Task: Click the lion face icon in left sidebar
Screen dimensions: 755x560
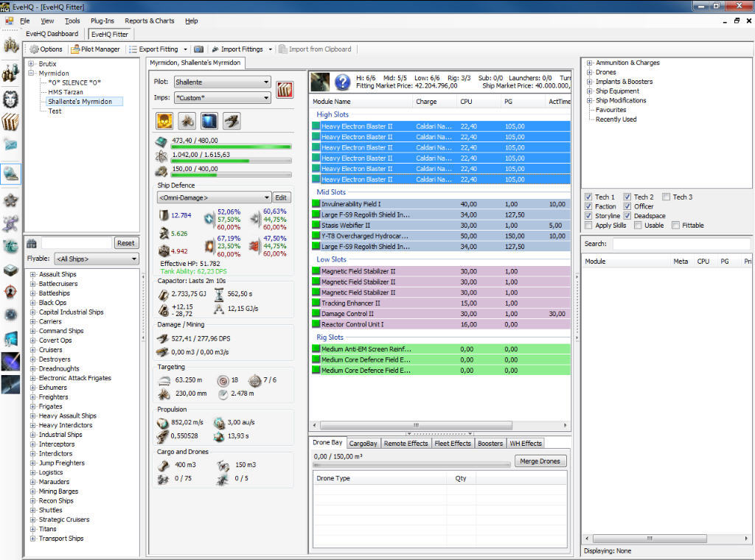Action: click(x=10, y=97)
